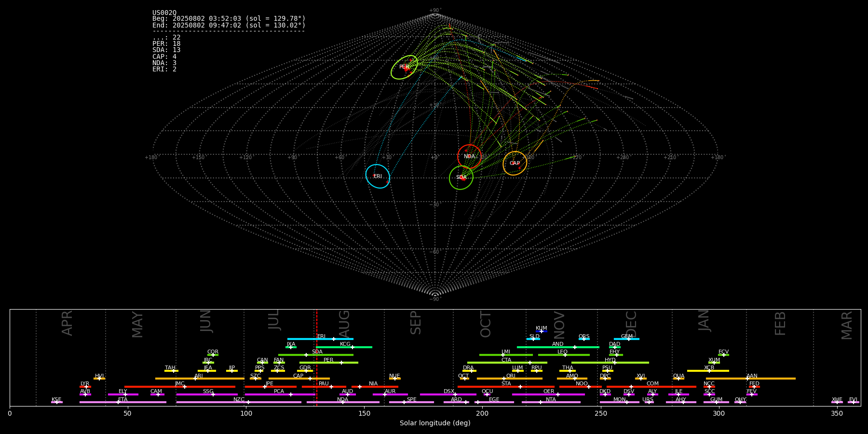Click the ORS shower bar in timeline
Screen dimensions: 868x434
[x=584, y=339]
